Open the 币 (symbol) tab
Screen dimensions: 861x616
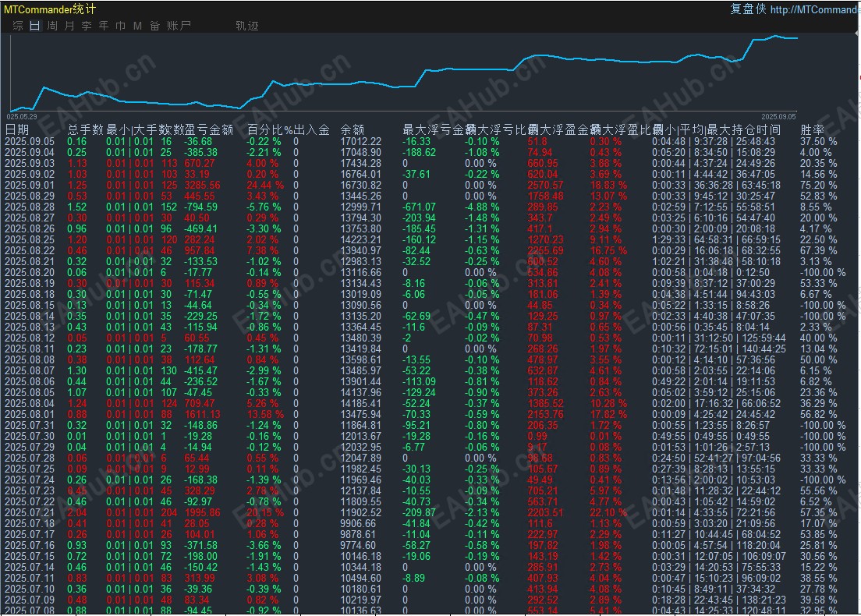[120, 26]
